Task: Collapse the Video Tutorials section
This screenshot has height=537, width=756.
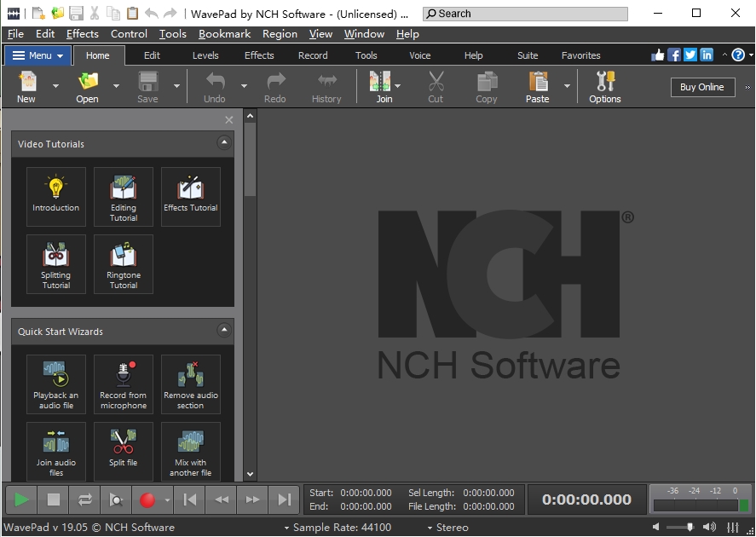Action: coord(223,143)
